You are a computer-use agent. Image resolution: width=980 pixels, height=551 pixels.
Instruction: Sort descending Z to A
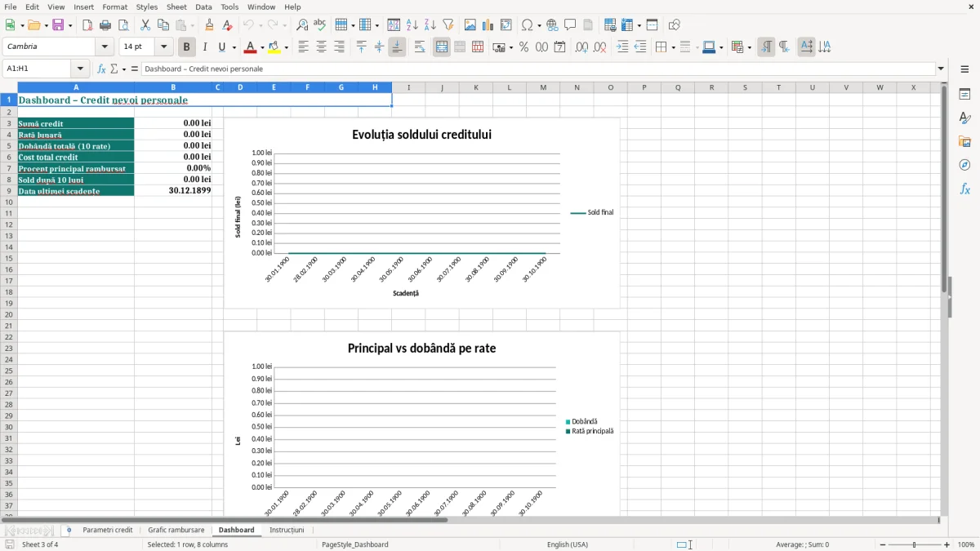coord(430,25)
